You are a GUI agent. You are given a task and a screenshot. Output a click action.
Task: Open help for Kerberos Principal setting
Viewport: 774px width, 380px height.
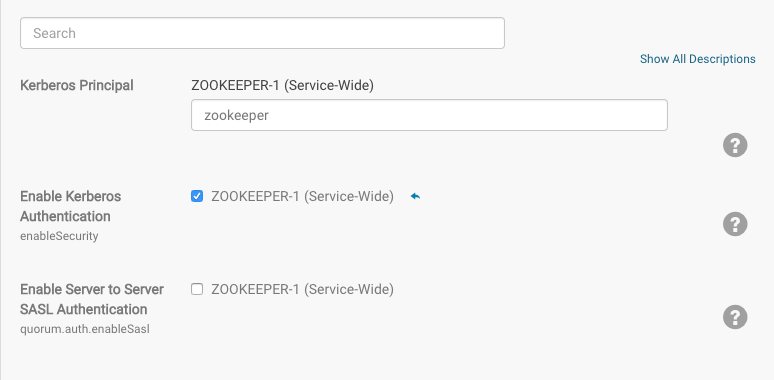[735, 145]
